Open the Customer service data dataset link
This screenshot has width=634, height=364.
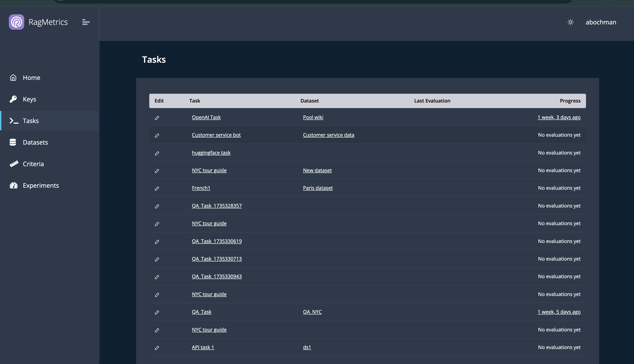(328, 135)
